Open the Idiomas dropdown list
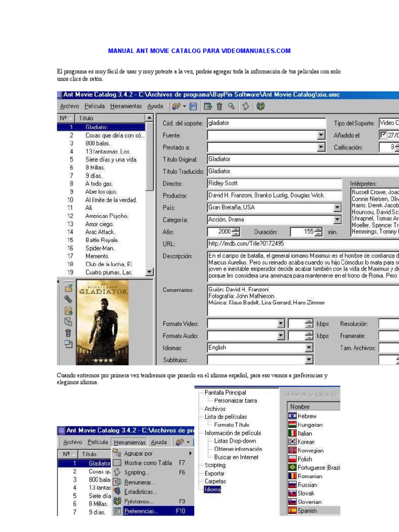The width and height of the screenshot is (399, 532). (309, 348)
